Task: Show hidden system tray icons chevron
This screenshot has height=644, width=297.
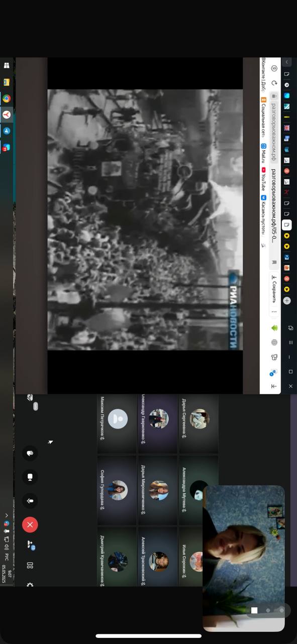Action: 7,515
